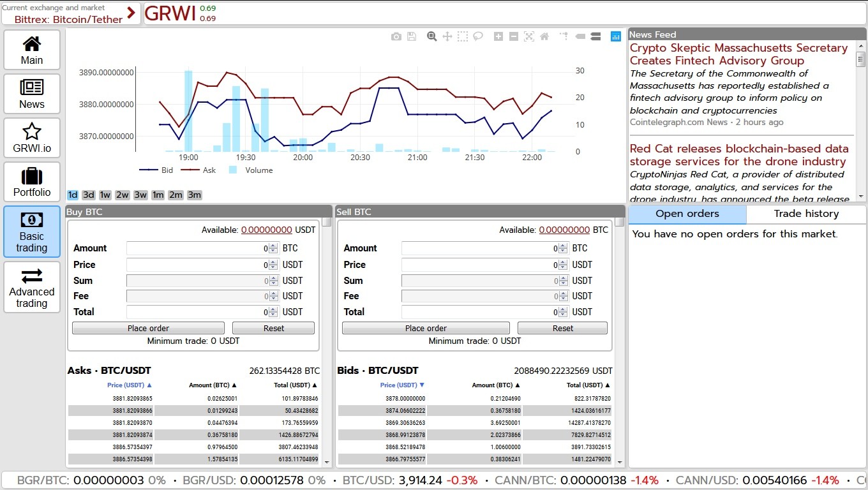Click the autoscale chart icon
Screen dimensions: 868x490
click(x=529, y=37)
